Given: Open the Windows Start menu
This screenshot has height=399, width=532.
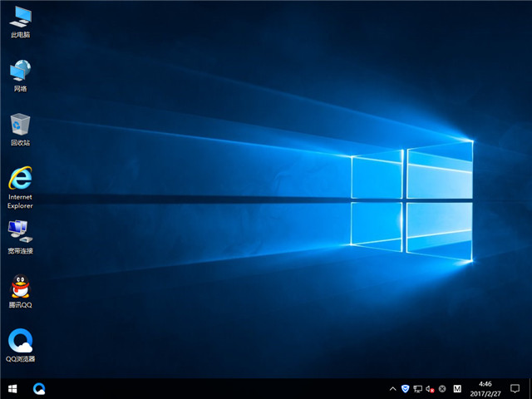Looking at the screenshot, I should [12, 388].
